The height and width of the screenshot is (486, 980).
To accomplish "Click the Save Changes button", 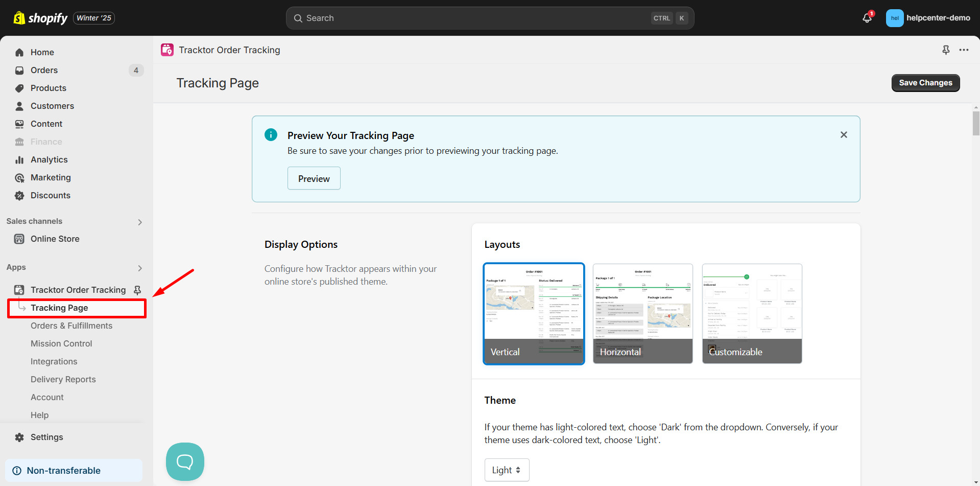I will coord(925,82).
